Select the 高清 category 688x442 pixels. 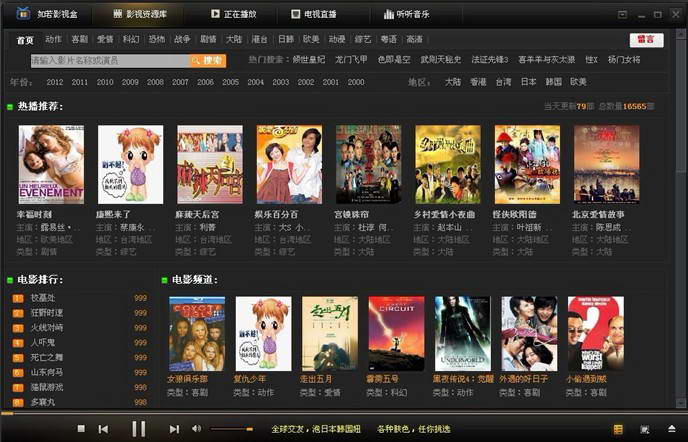coord(414,39)
